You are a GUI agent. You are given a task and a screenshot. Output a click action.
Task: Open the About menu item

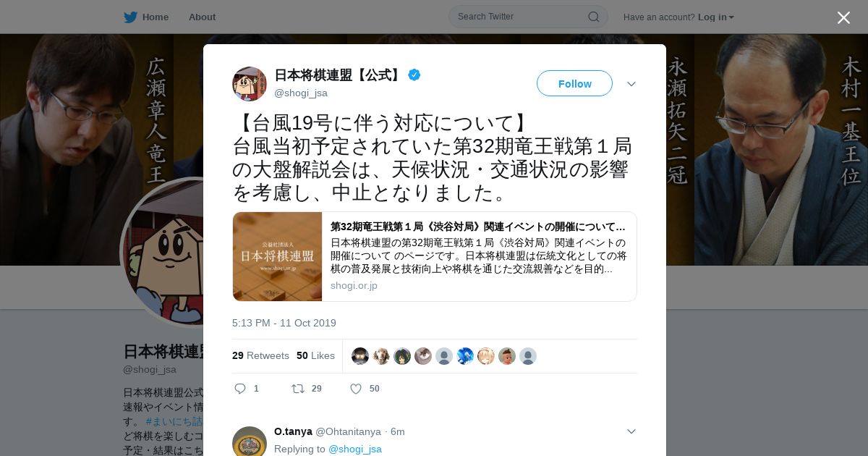[x=202, y=17]
